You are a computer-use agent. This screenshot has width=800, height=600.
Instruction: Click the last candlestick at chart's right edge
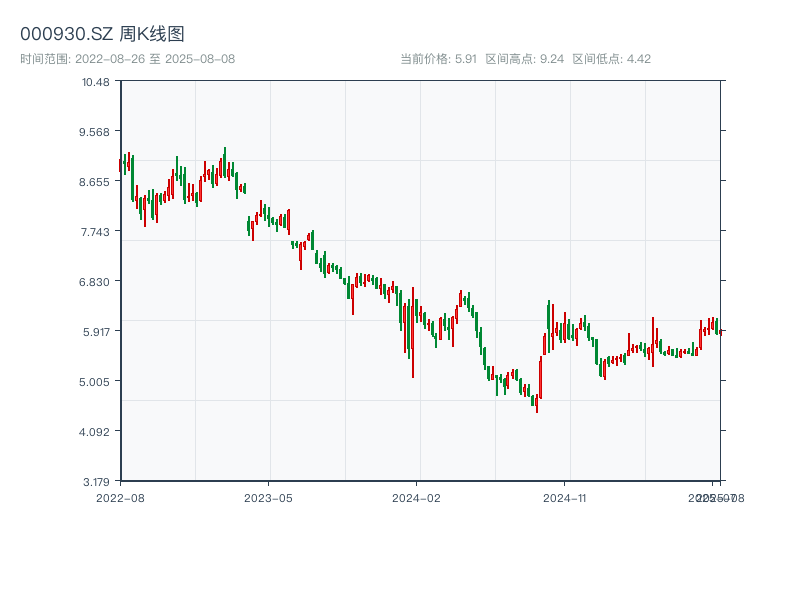pyautogui.click(x=719, y=331)
